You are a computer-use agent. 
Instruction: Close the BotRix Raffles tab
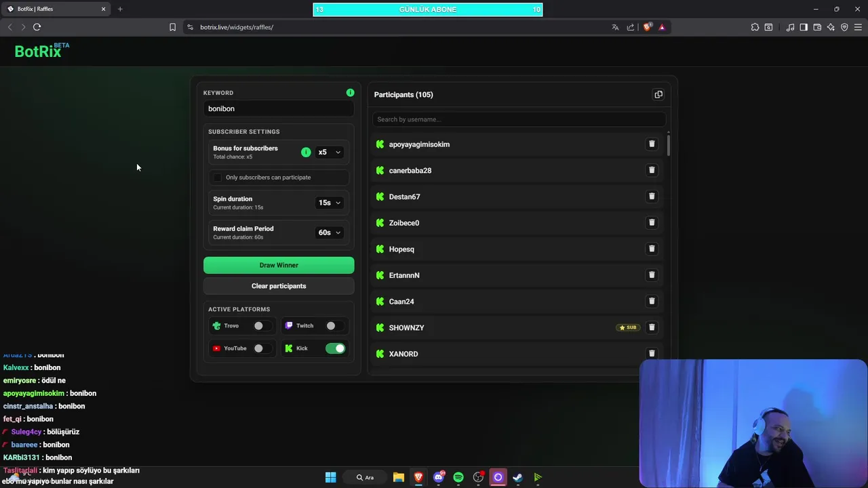pos(103,9)
